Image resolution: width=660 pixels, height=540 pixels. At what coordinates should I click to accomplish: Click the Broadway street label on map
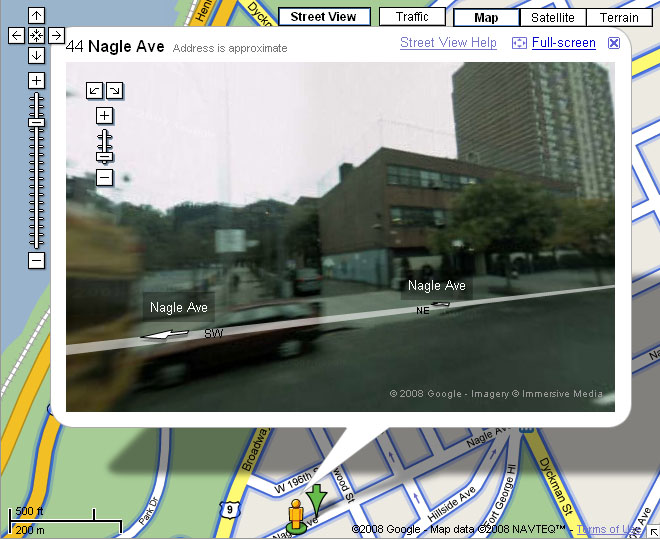coord(254,450)
